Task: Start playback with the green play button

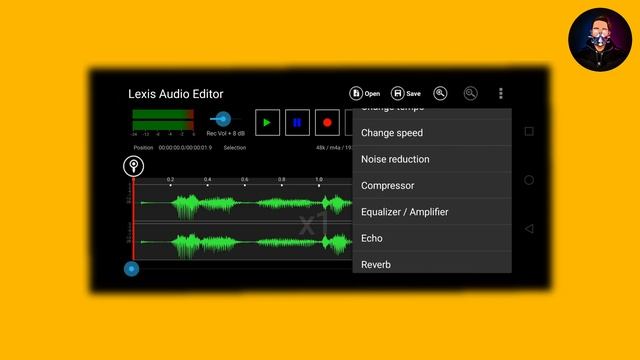Action: click(267, 122)
